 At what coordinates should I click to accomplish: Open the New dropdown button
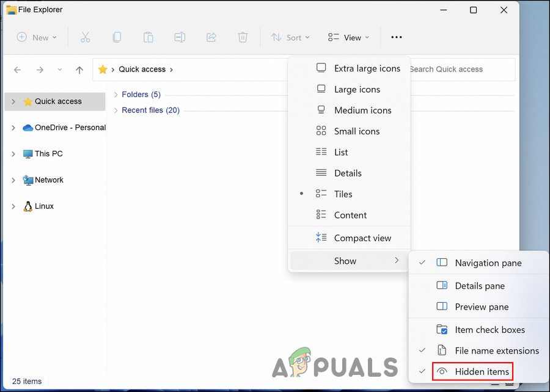click(x=37, y=37)
